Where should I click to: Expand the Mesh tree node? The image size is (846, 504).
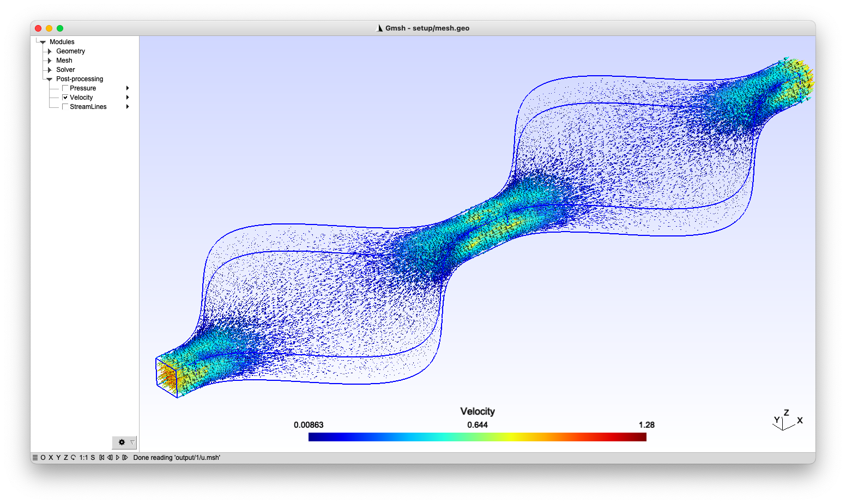click(50, 60)
